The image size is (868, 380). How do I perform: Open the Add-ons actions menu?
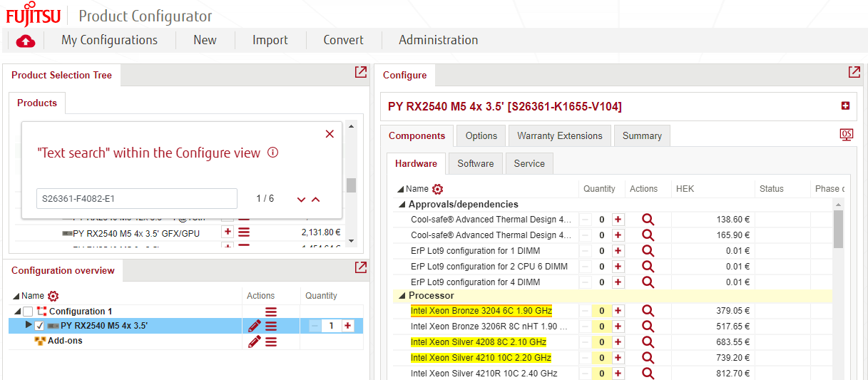tap(271, 342)
